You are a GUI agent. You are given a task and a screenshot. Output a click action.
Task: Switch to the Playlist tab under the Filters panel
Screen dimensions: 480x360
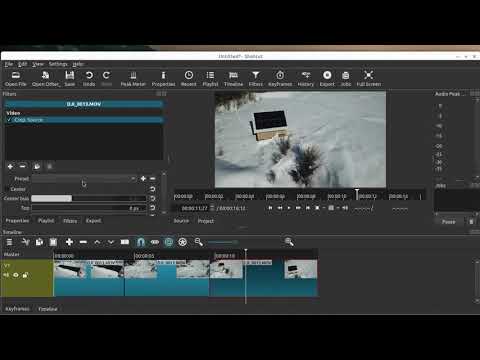[x=46, y=221]
